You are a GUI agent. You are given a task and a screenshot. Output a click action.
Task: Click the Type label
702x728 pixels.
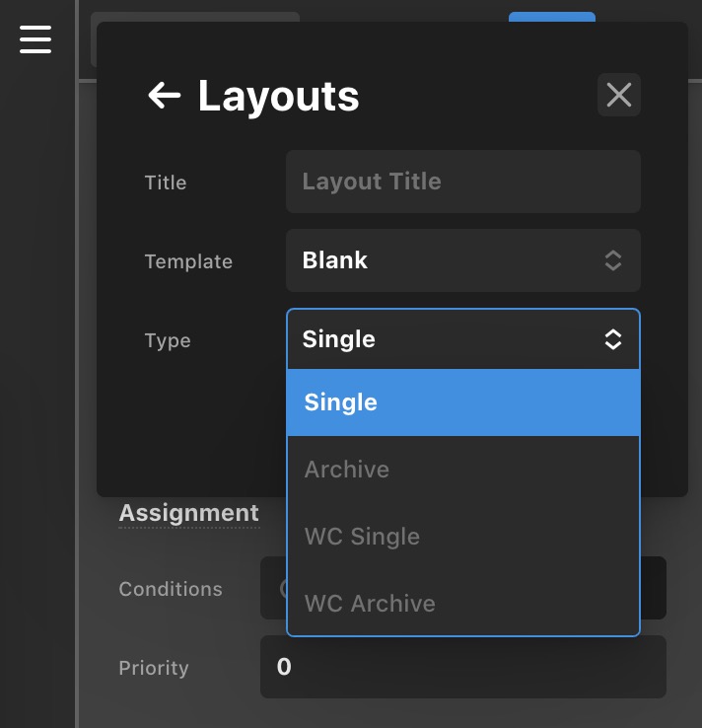coord(168,340)
